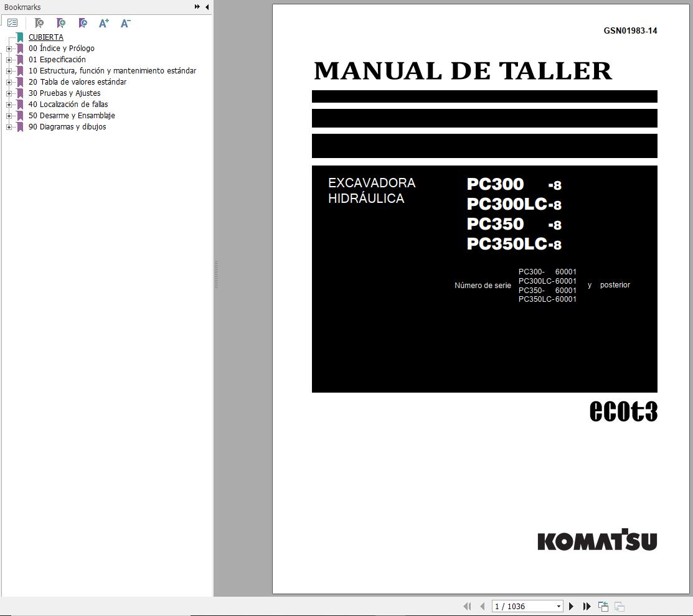This screenshot has height=616, width=693.
Task: Select bookmark 00 Índice y Prólogo
Action: pyautogui.click(x=62, y=48)
